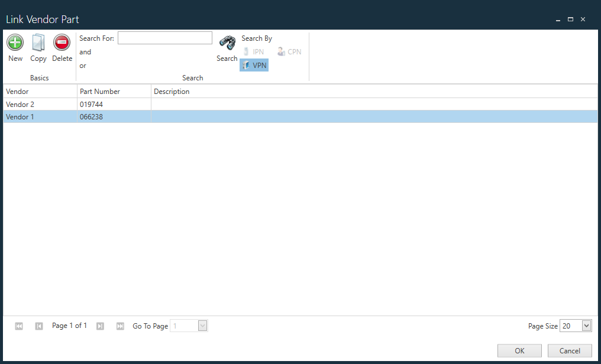Viewport: 601px width, 364px height.
Task: Open the Page Size list showing 20
Action: coord(586,325)
